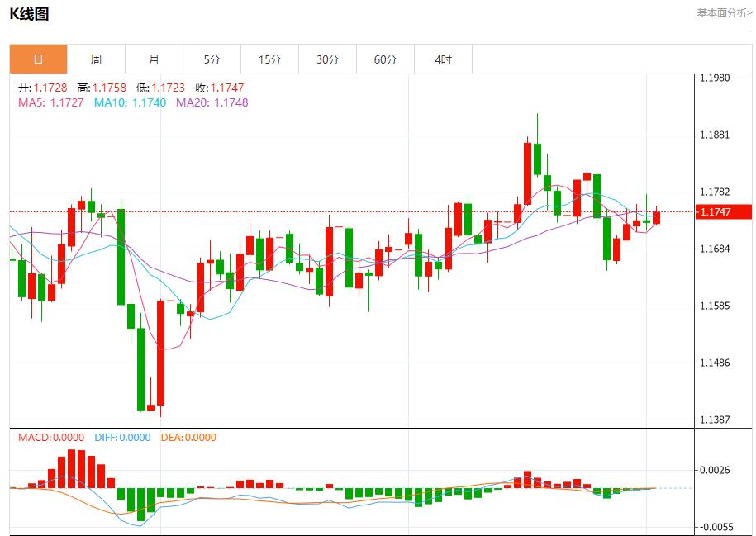Select the 30分 timeframe tab

point(327,59)
